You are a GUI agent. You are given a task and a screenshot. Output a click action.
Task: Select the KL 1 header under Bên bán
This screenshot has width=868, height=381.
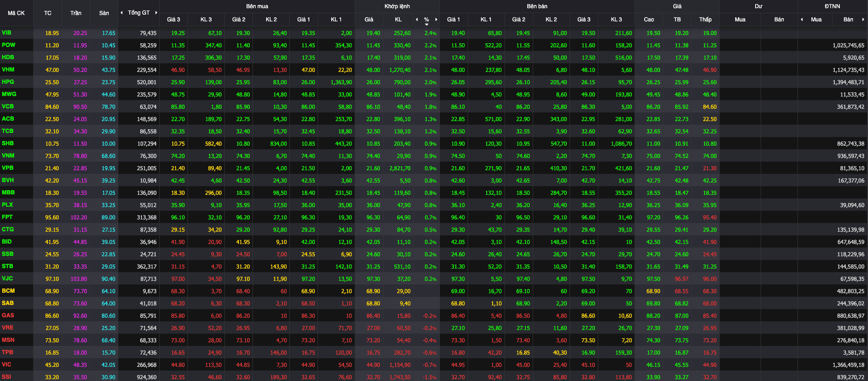click(486, 20)
